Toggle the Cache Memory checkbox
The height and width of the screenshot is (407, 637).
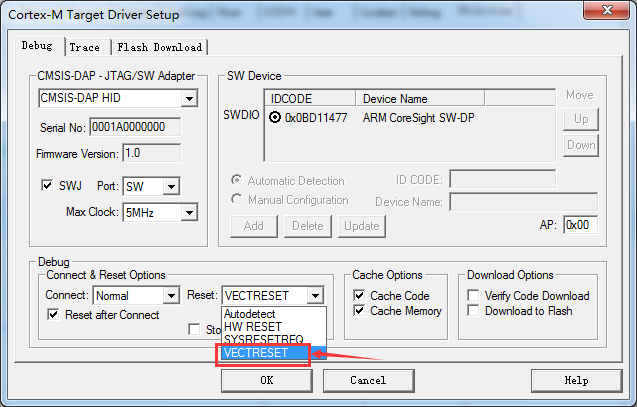[x=359, y=311]
